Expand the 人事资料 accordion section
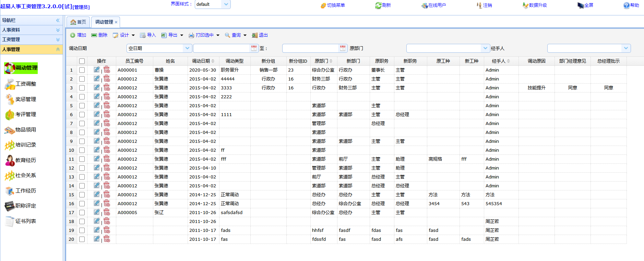The width and height of the screenshot is (644, 261). [x=58, y=30]
